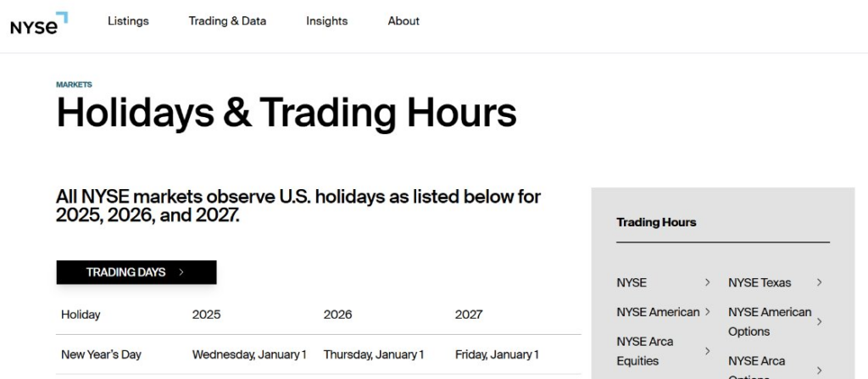Image resolution: width=868 pixels, height=379 pixels.
Task: Click the chevron beside the NYSE Texas link
Action: click(819, 282)
